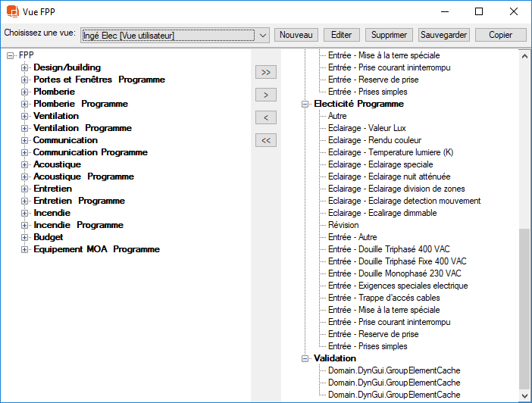Click the move all right (>>) button
Screen dimensions: 532x403
coord(265,72)
